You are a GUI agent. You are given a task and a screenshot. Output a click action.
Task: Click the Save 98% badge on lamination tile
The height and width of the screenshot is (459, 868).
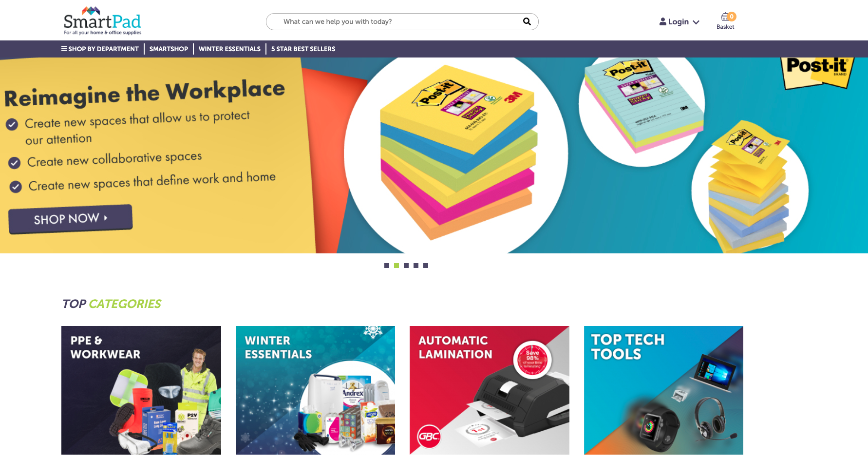[x=532, y=360]
